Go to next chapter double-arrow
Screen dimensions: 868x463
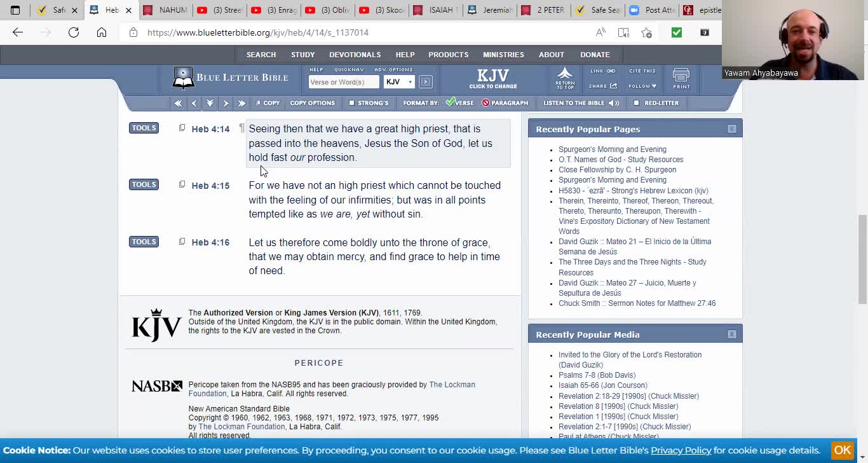tap(241, 103)
